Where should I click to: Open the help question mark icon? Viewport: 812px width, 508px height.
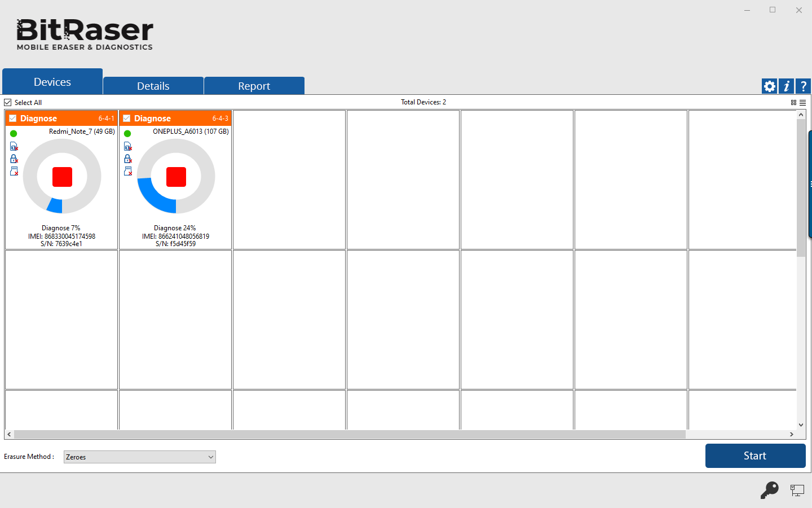[x=803, y=86]
